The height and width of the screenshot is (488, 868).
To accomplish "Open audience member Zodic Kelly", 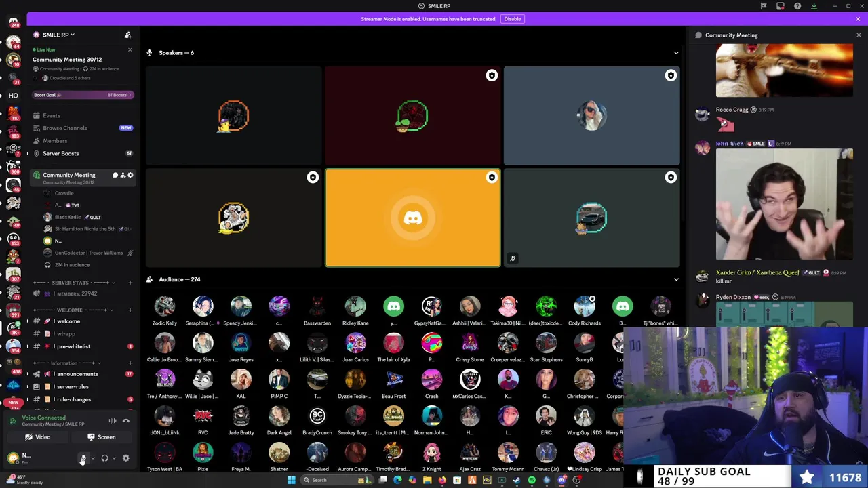I will pyautogui.click(x=164, y=311).
